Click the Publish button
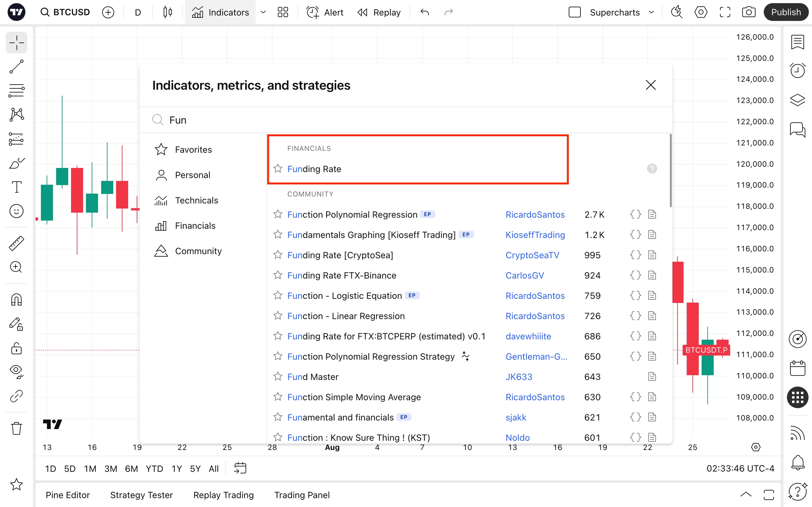 tap(785, 12)
